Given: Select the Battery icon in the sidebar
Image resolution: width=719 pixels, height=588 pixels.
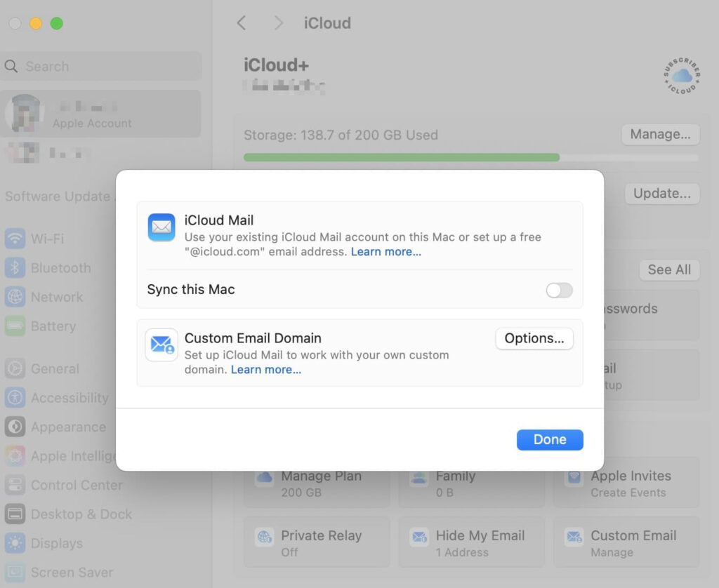Looking at the screenshot, I should (15, 326).
